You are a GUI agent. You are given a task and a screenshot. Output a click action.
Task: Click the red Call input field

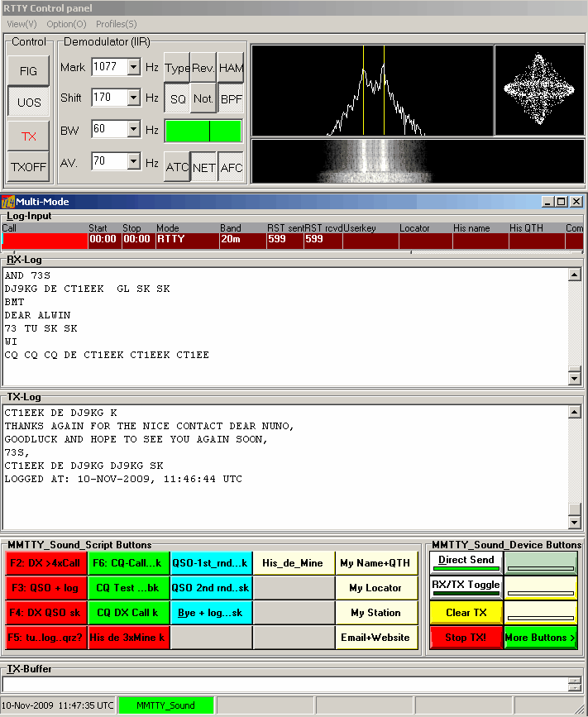coord(45,241)
